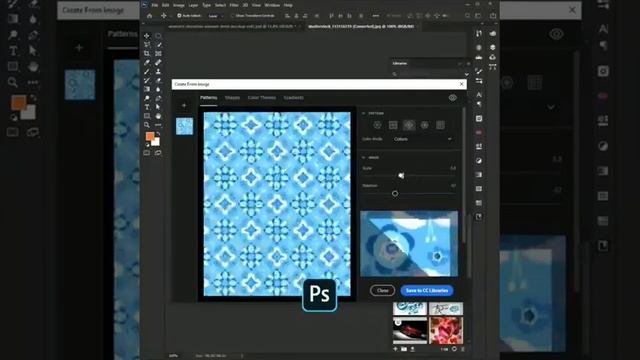Image resolution: width=640 pixels, height=360 pixels.
Task: Adjust the Rotation slider handle
Action: pos(395,193)
